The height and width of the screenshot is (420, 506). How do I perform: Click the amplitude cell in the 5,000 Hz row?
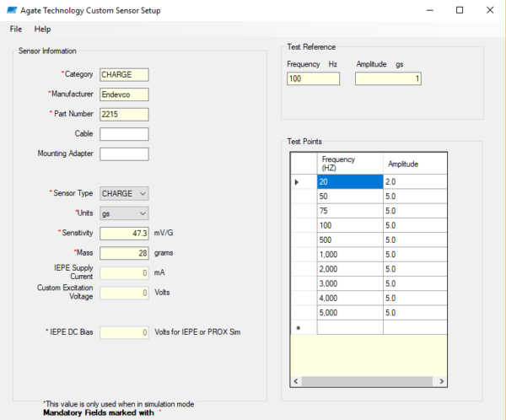[415, 313]
